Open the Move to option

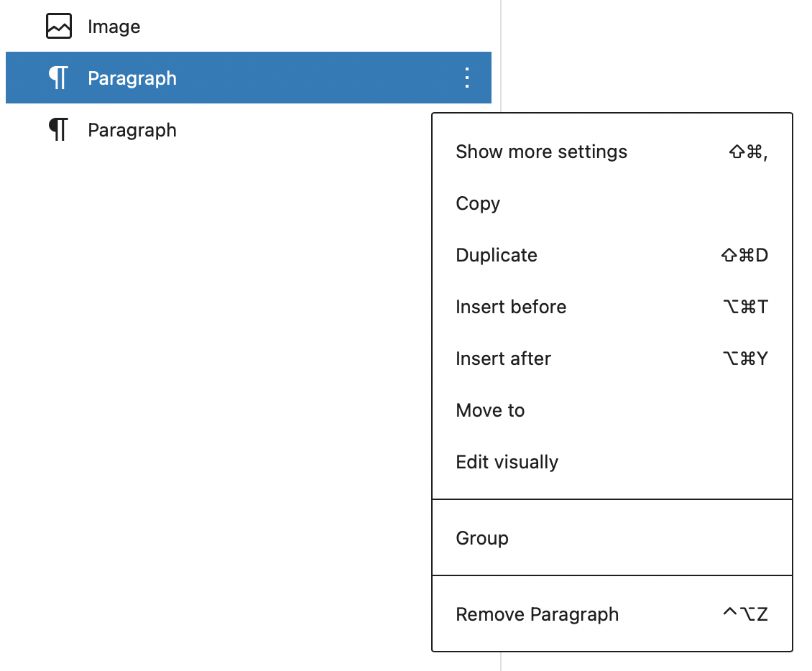pyautogui.click(x=490, y=410)
